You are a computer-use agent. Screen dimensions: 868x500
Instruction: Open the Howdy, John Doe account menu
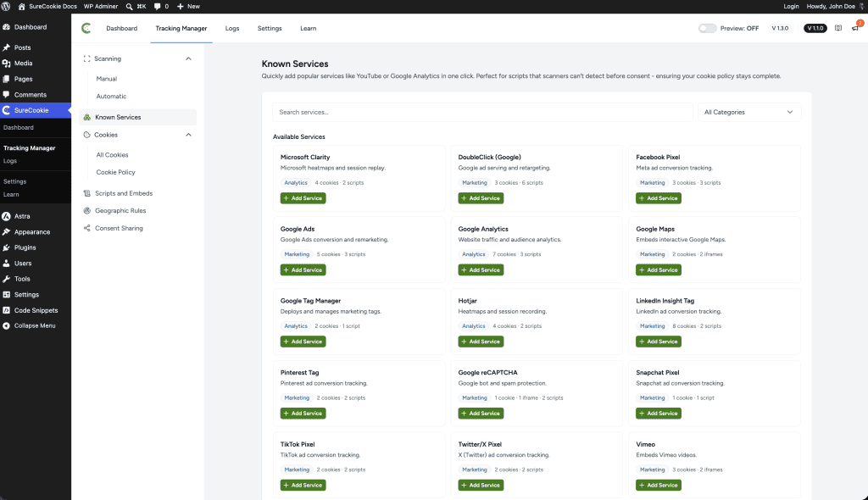tap(836, 7)
